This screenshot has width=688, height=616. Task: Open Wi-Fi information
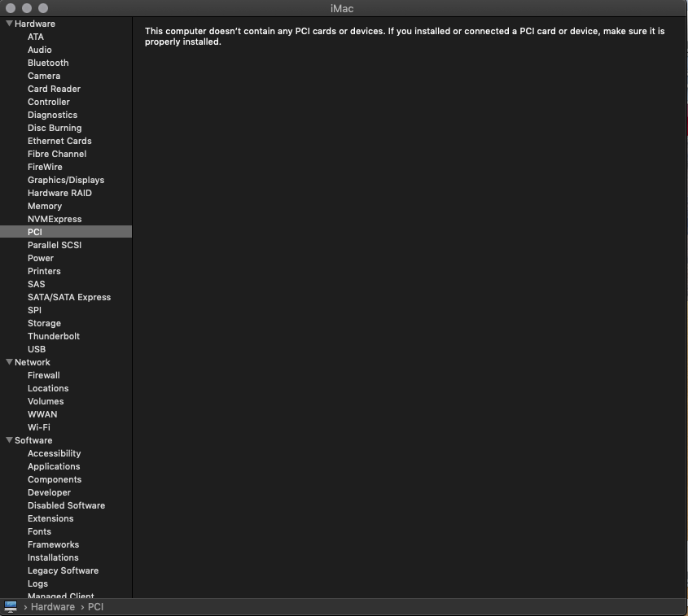click(x=38, y=427)
